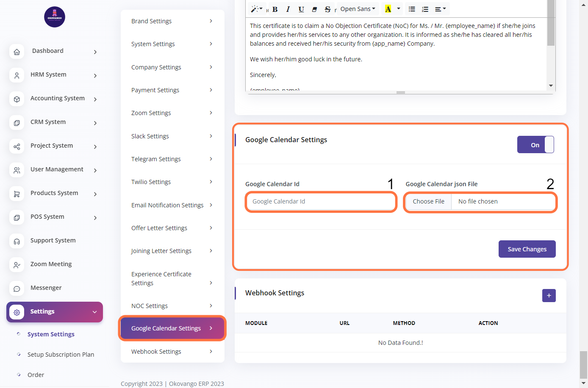
Task: Insert an unordered bullet list
Action: (x=412, y=9)
